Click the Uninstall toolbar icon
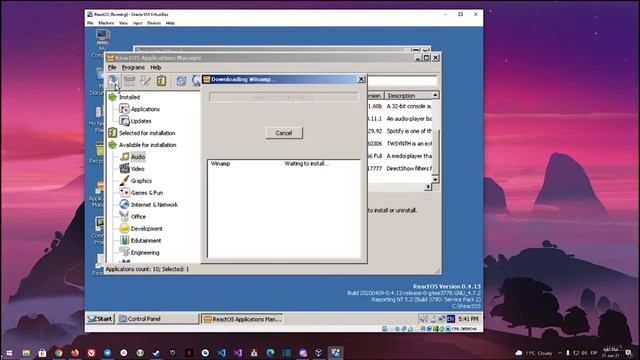Screen dimensions: 640x360 point(129,80)
